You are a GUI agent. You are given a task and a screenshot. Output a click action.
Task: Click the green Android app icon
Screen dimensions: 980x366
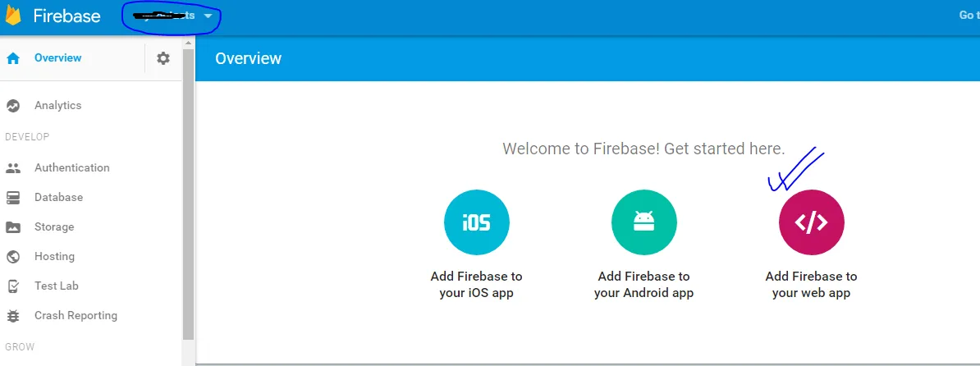(x=644, y=222)
